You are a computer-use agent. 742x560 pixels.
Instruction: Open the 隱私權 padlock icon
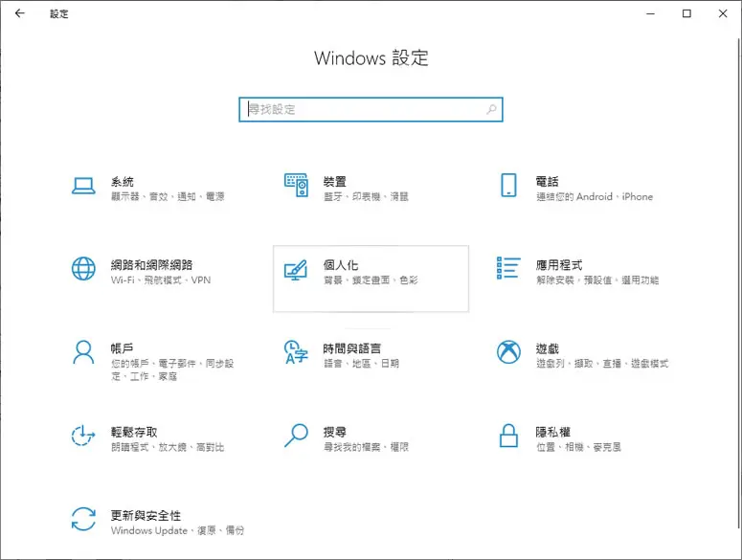click(x=508, y=436)
